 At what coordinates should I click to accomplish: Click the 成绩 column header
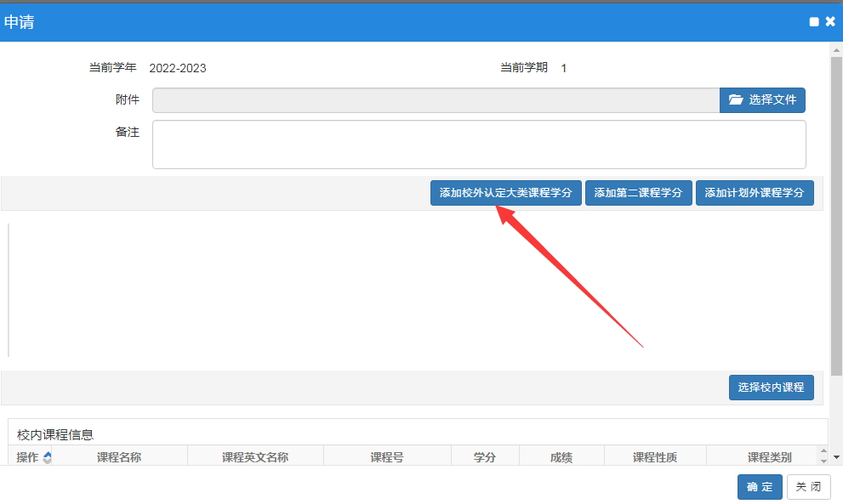coord(561,457)
